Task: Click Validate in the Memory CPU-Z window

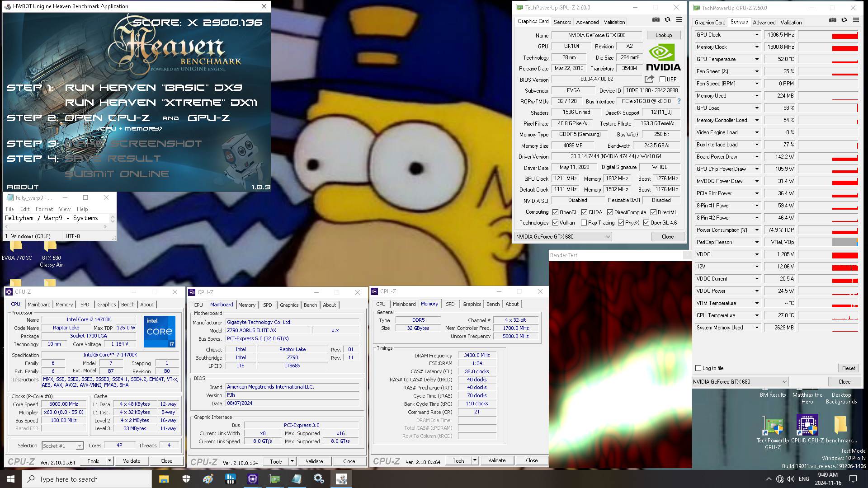Action: [x=496, y=460]
